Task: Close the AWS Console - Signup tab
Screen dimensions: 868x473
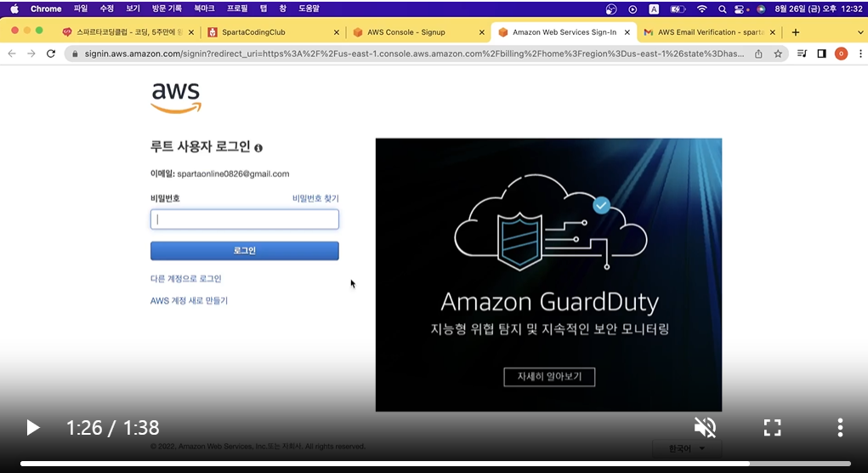Action: point(481,32)
